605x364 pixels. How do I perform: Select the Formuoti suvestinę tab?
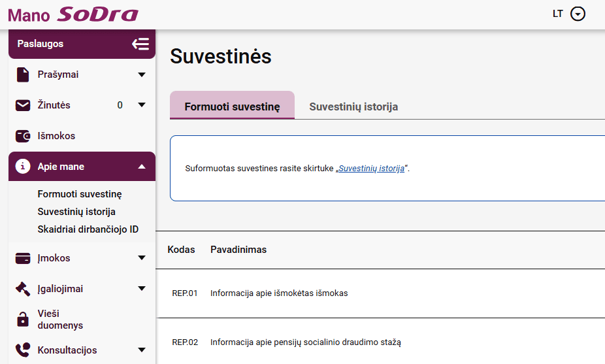232,107
